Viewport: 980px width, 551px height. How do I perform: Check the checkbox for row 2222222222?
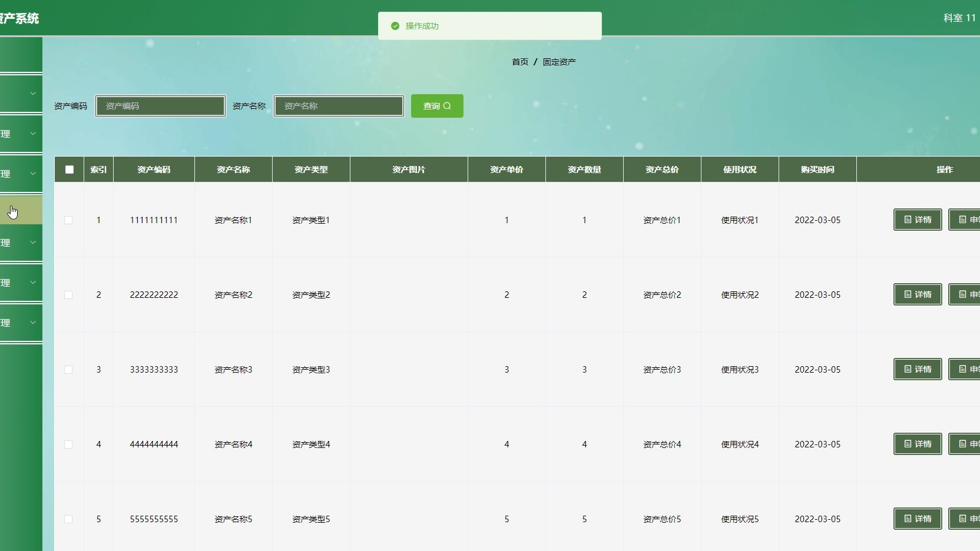[x=68, y=295]
